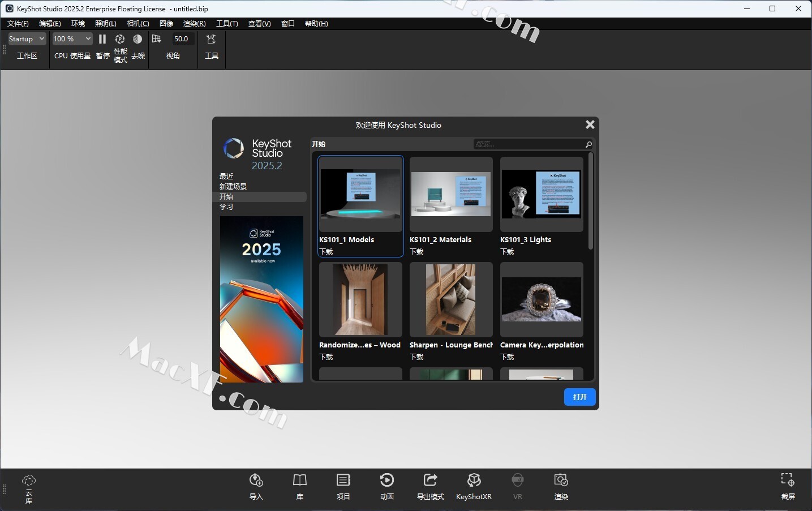Open the 文件(F) menu
This screenshot has height=511, width=812.
pyautogui.click(x=18, y=23)
